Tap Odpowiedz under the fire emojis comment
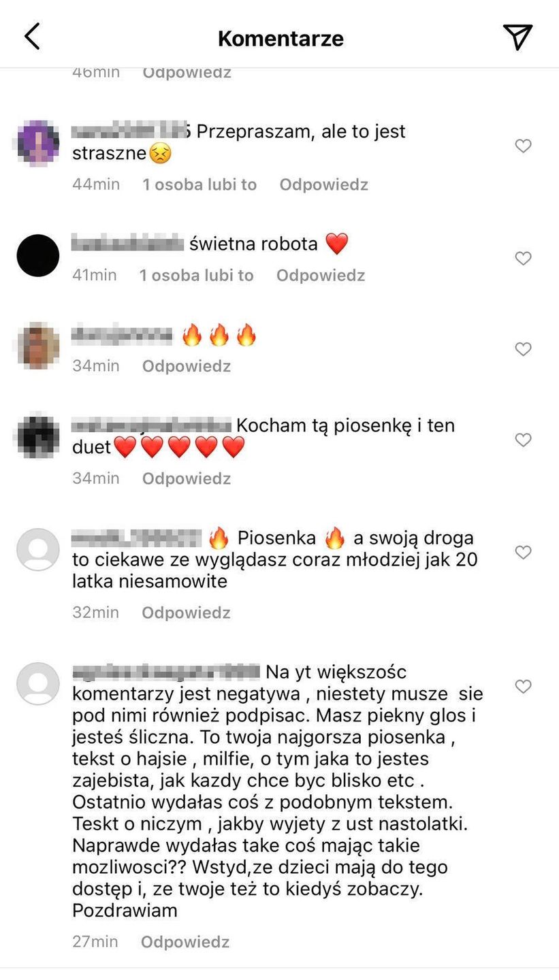The width and height of the screenshot is (559, 980). tap(187, 365)
